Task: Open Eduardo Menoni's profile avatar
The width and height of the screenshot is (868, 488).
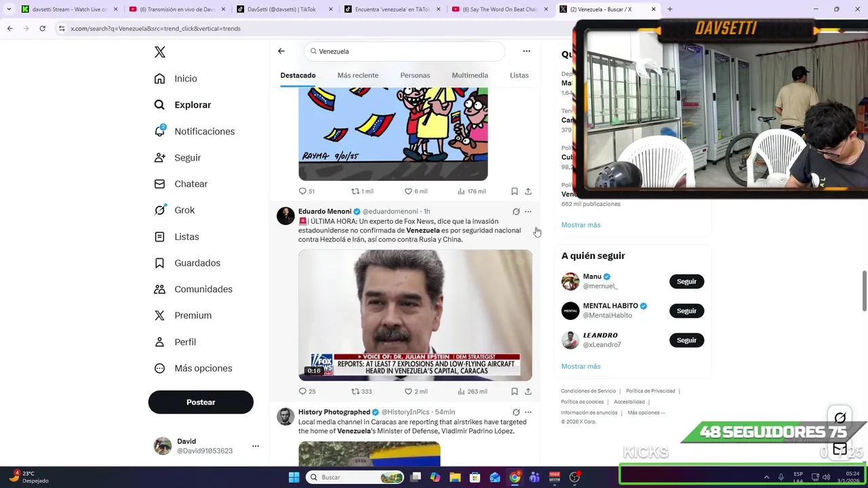Action: pyautogui.click(x=285, y=216)
